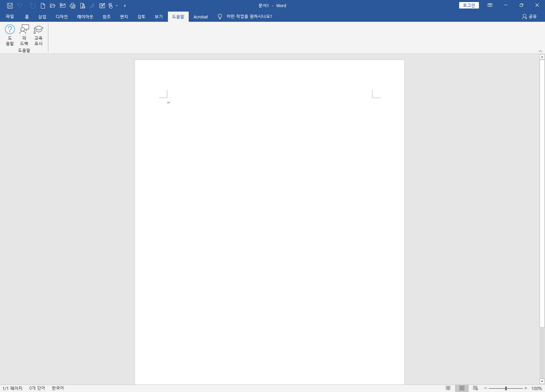The image size is (545, 392).
Task: Click the vertical scrollbar thumb
Action: click(542, 193)
